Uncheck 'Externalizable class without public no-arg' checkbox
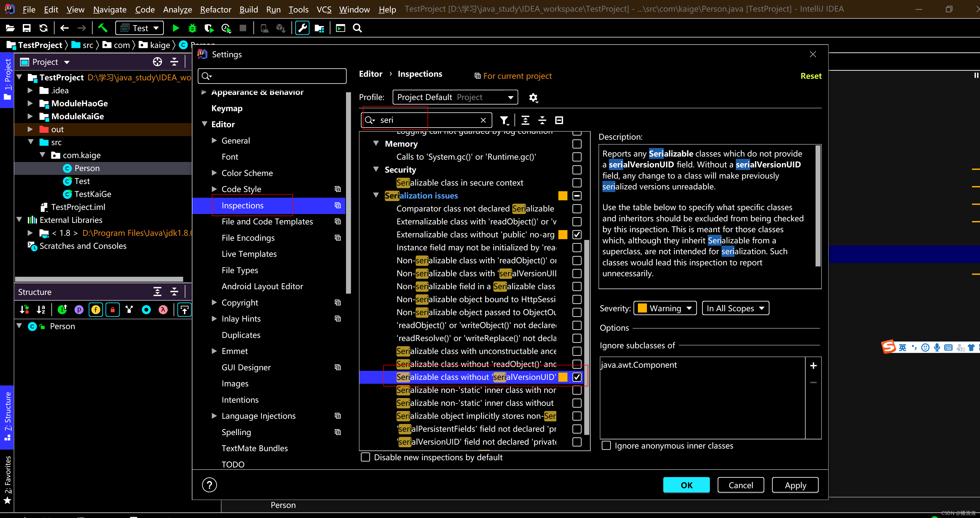The width and height of the screenshot is (980, 518). pos(577,235)
